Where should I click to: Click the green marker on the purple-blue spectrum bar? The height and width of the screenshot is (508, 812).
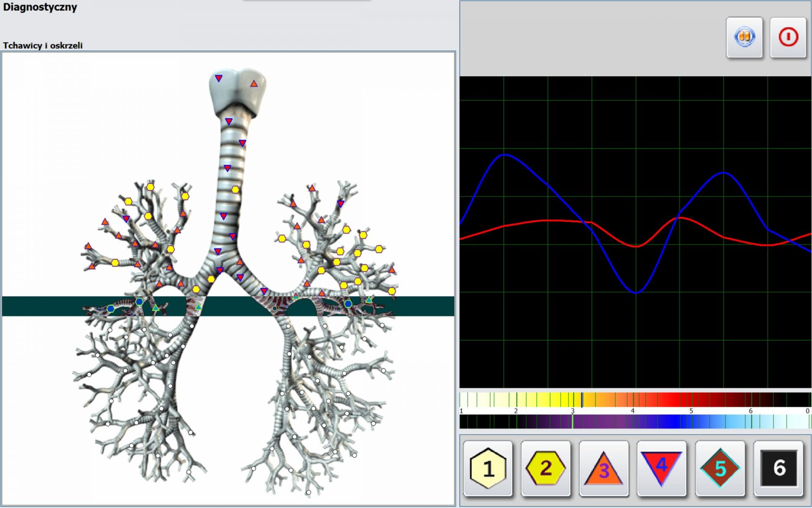point(573,422)
